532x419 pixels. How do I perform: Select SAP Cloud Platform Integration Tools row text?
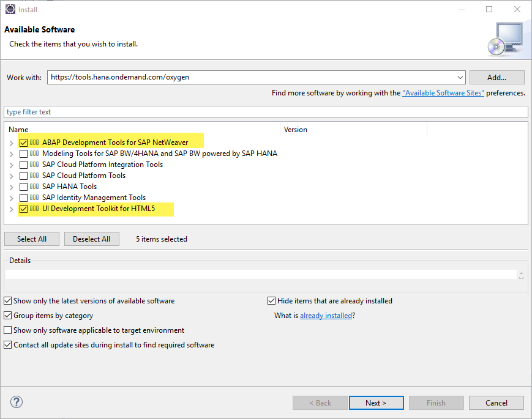(102, 165)
